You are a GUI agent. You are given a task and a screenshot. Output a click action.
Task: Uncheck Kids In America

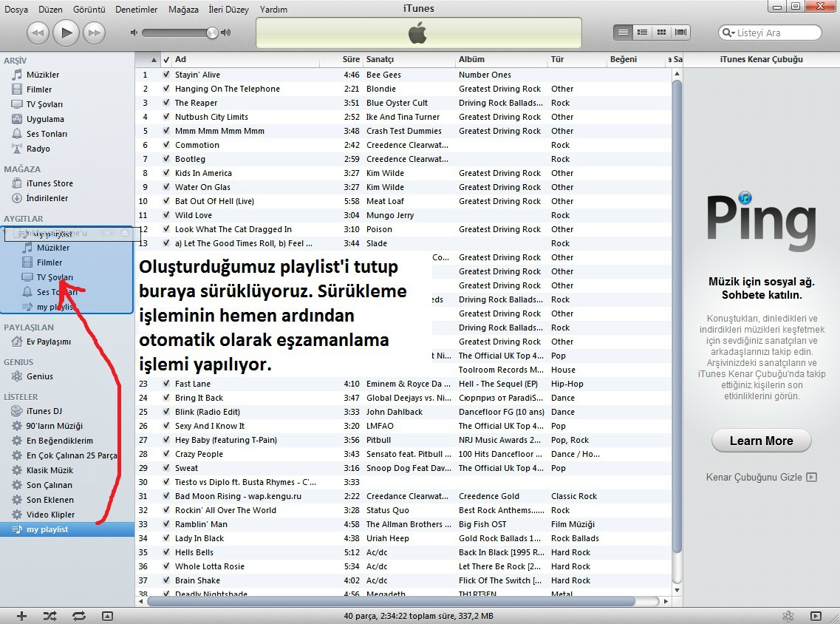click(x=166, y=172)
